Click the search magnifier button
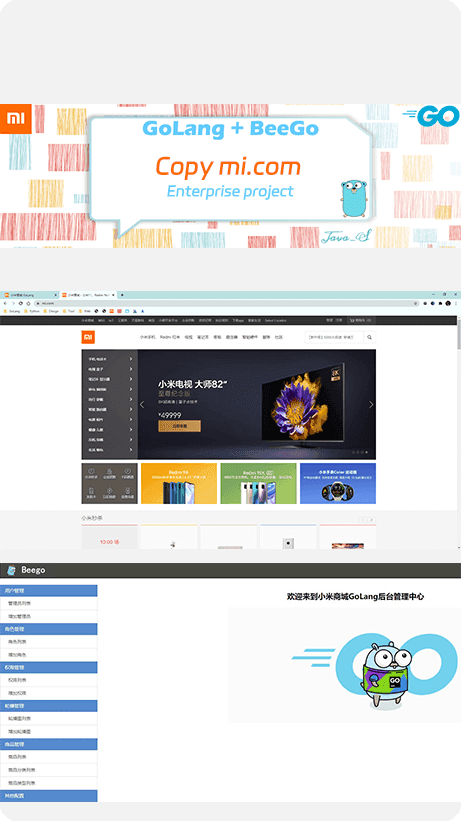 click(369, 338)
